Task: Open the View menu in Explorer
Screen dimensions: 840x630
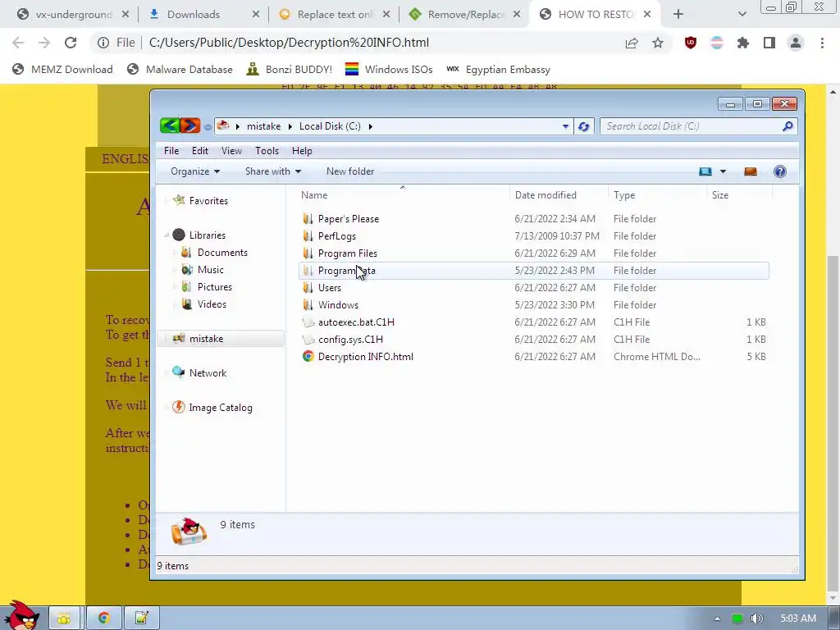Action: pyautogui.click(x=231, y=151)
